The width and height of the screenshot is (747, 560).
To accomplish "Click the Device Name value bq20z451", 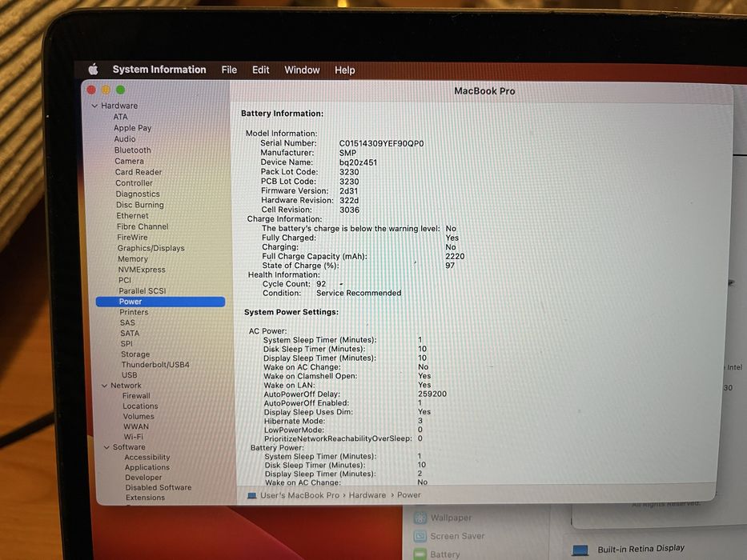I will 358,162.
